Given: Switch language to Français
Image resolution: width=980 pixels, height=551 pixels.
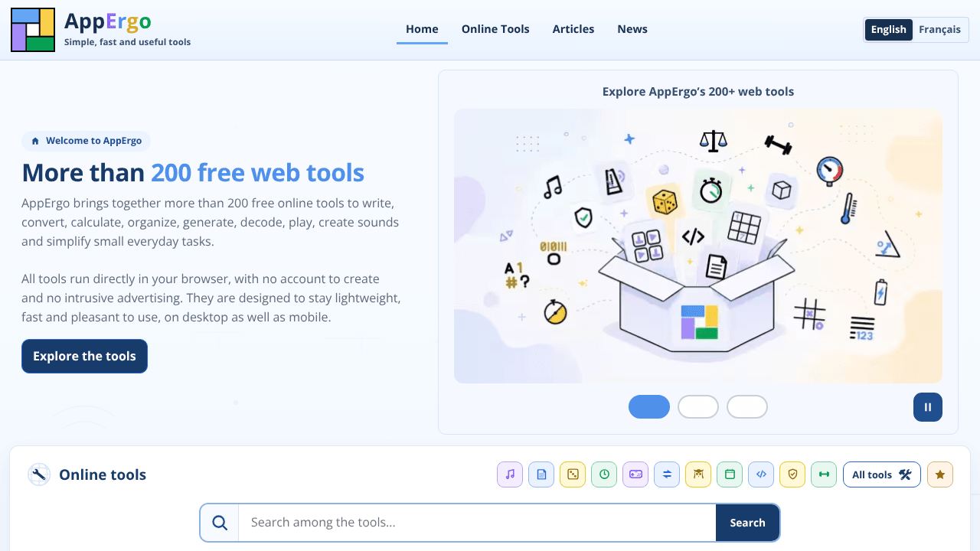Looking at the screenshot, I should tap(940, 30).
